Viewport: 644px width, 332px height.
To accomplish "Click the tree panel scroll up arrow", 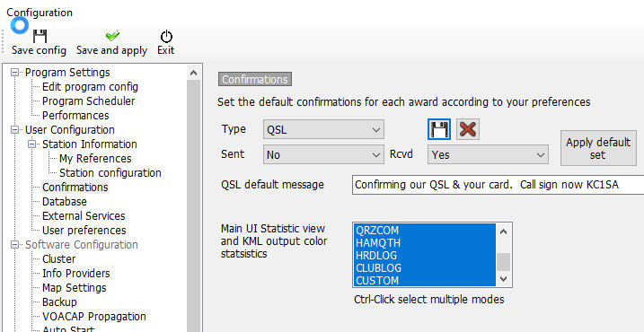I will coord(193,73).
